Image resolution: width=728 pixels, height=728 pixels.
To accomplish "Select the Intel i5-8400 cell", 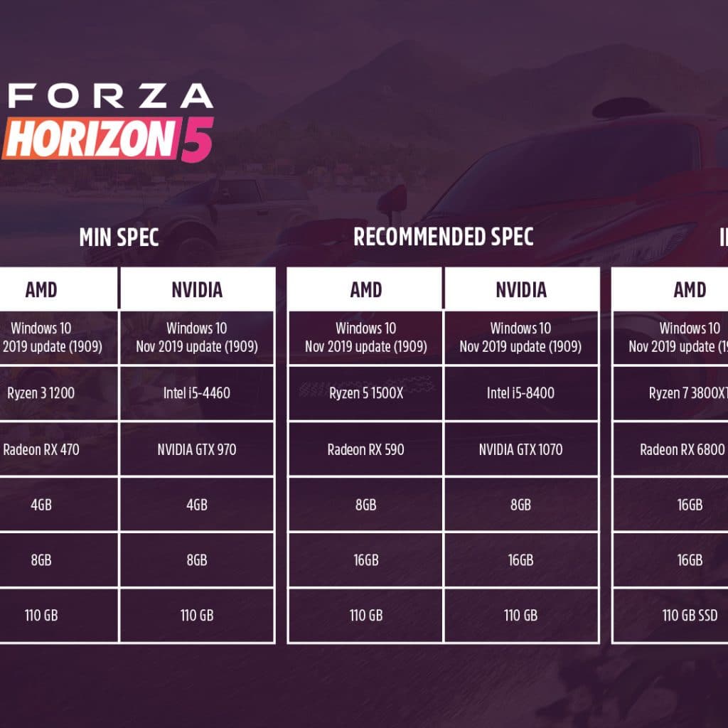I will (520, 393).
